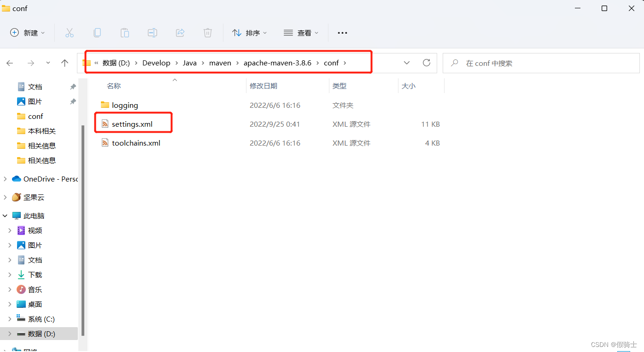Expand the 系统 (C:) tree node
Screen dimensions: 644x352
(x=10, y=319)
